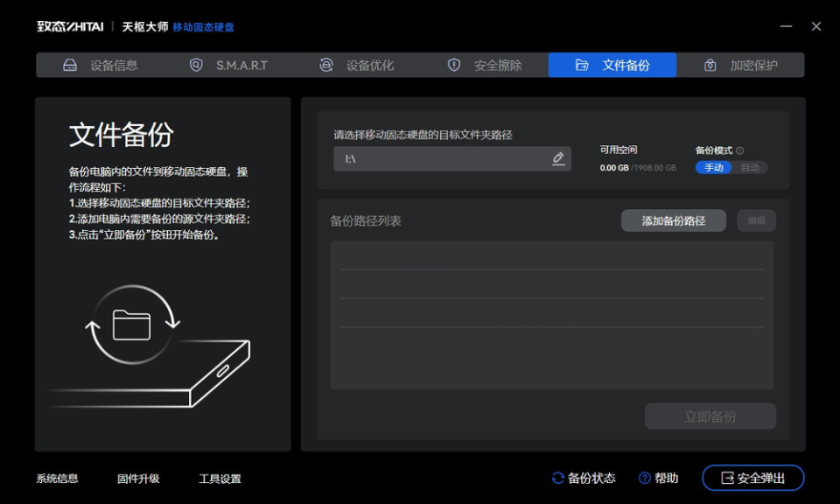Close the application window
The image size is (840, 504).
coord(816,26)
